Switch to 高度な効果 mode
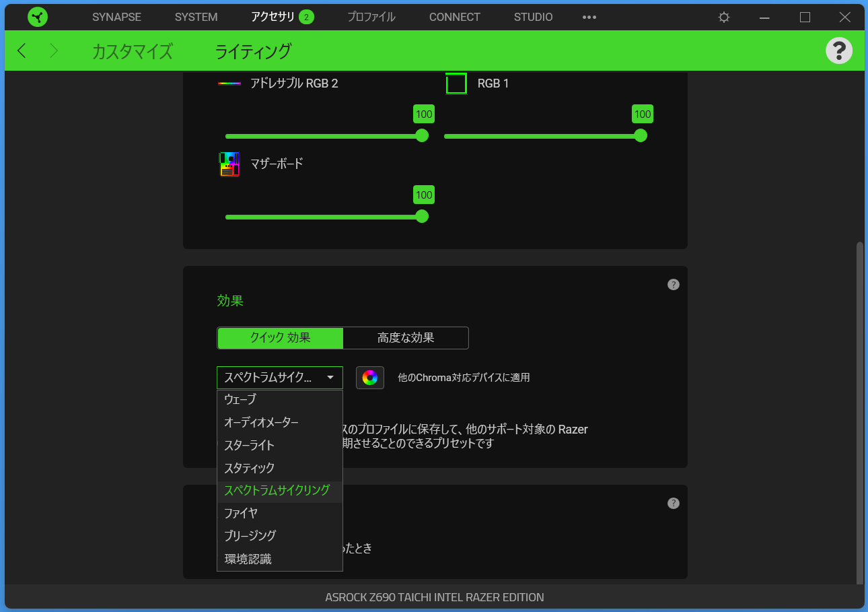The image size is (868, 612). (406, 338)
